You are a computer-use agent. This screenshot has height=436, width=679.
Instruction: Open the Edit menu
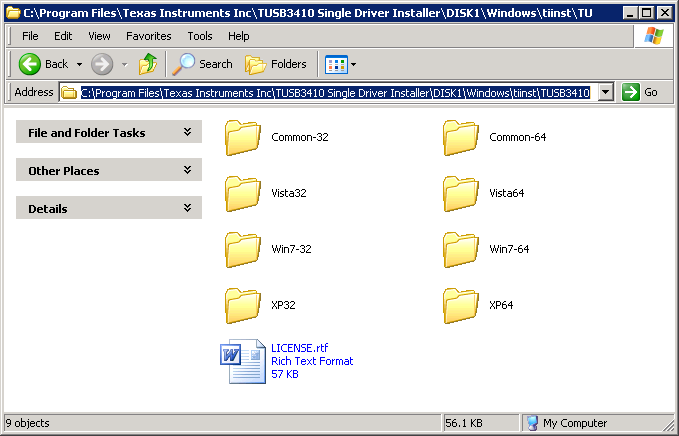[x=63, y=36]
